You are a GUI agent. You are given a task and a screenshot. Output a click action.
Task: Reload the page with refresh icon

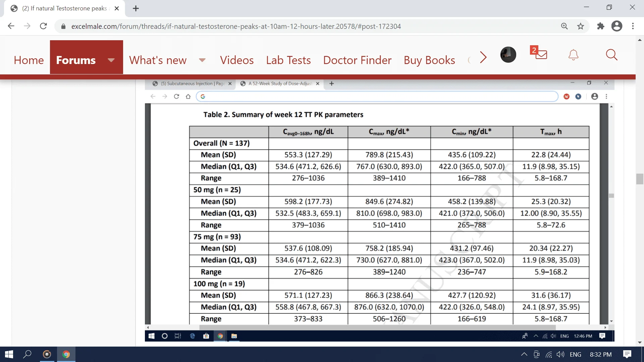click(43, 26)
